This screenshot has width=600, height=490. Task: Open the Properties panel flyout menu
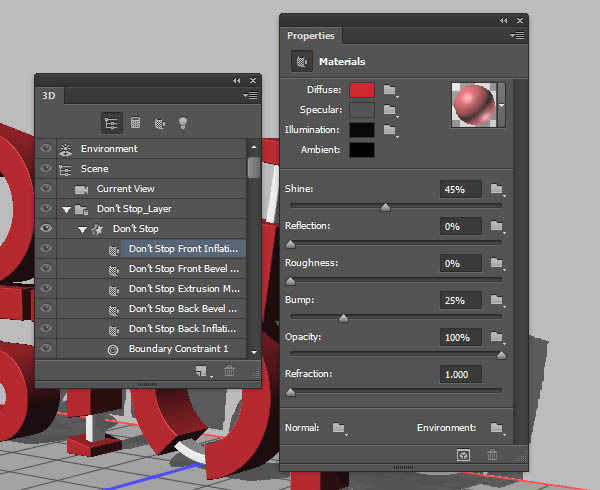coord(517,36)
